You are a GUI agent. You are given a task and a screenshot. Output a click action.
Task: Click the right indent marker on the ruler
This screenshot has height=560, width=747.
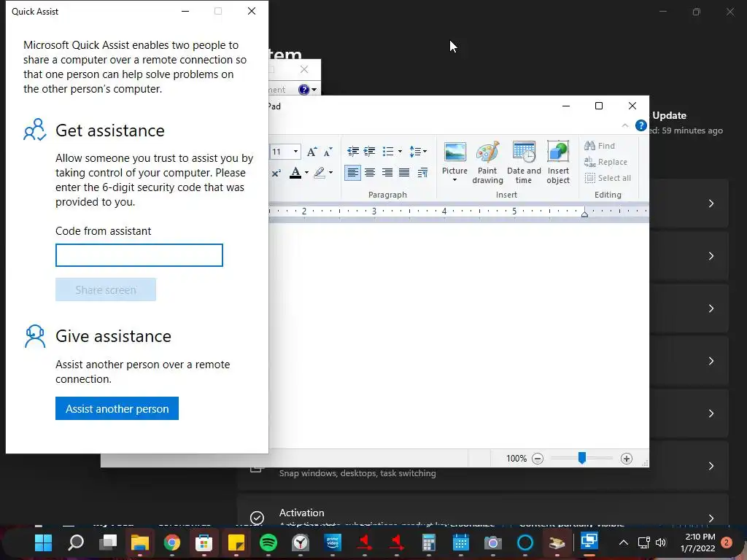click(x=584, y=214)
